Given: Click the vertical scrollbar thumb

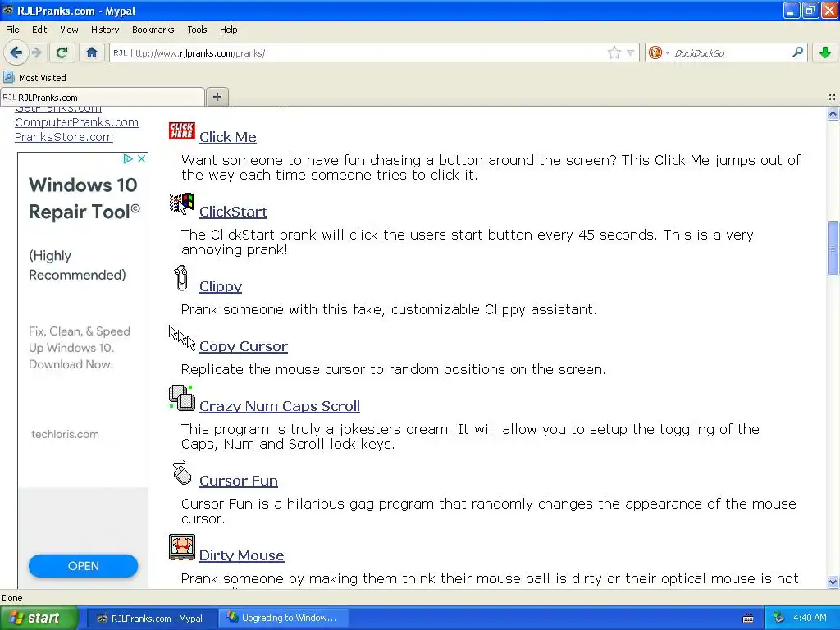Looking at the screenshot, I should pyautogui.click(x=833, y=249).
